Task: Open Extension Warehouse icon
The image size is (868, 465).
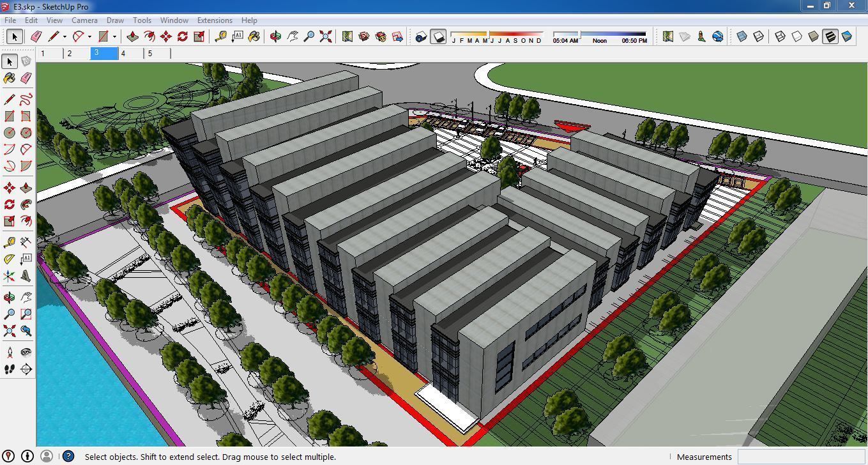Action: pyautogui.click(x=380, y=37)
